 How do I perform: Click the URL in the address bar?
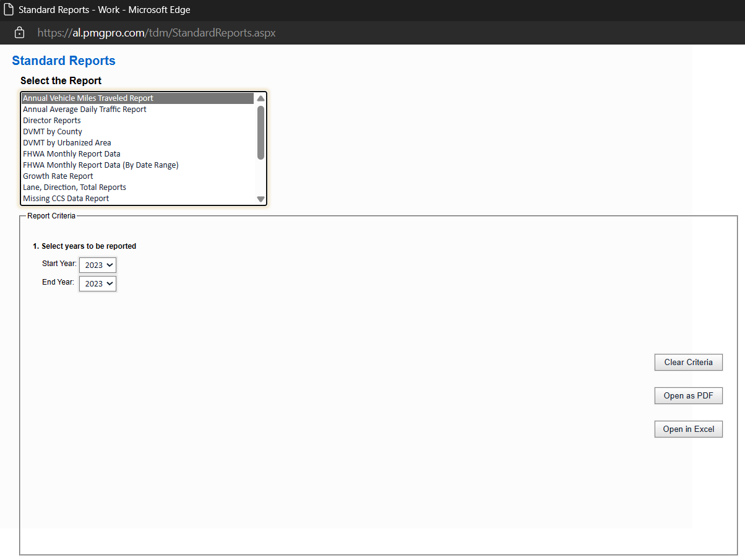[157, 33]
